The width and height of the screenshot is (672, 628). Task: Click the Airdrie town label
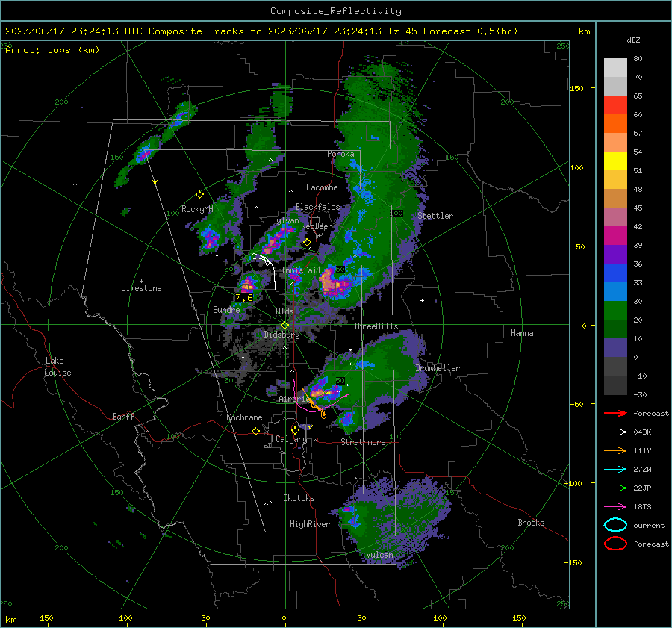293,399
